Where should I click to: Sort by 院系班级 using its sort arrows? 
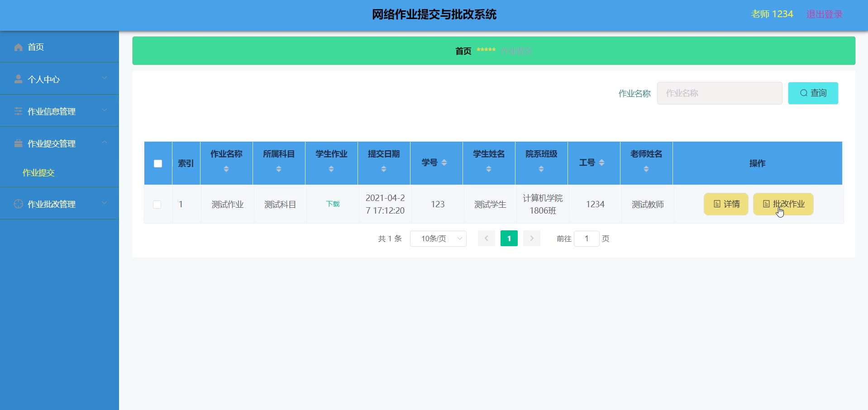541,169
